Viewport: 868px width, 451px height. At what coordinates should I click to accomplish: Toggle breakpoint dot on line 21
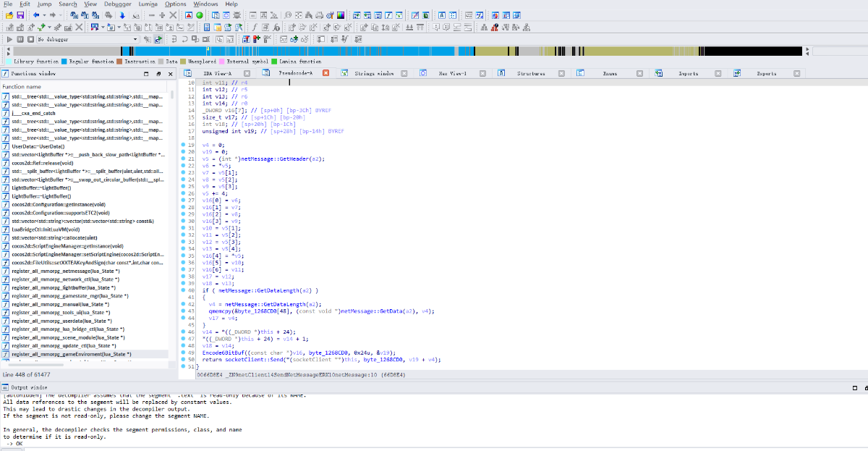point(182,159)
